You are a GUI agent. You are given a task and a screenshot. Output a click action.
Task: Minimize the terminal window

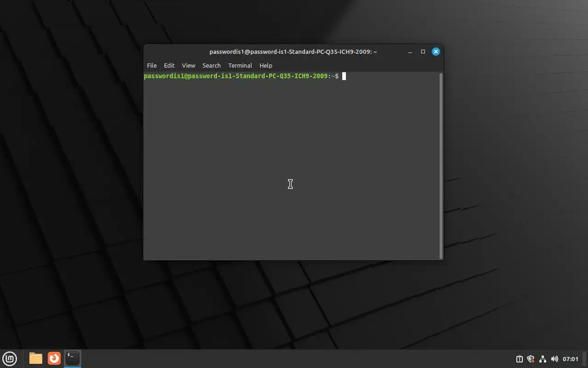point(410,52)
